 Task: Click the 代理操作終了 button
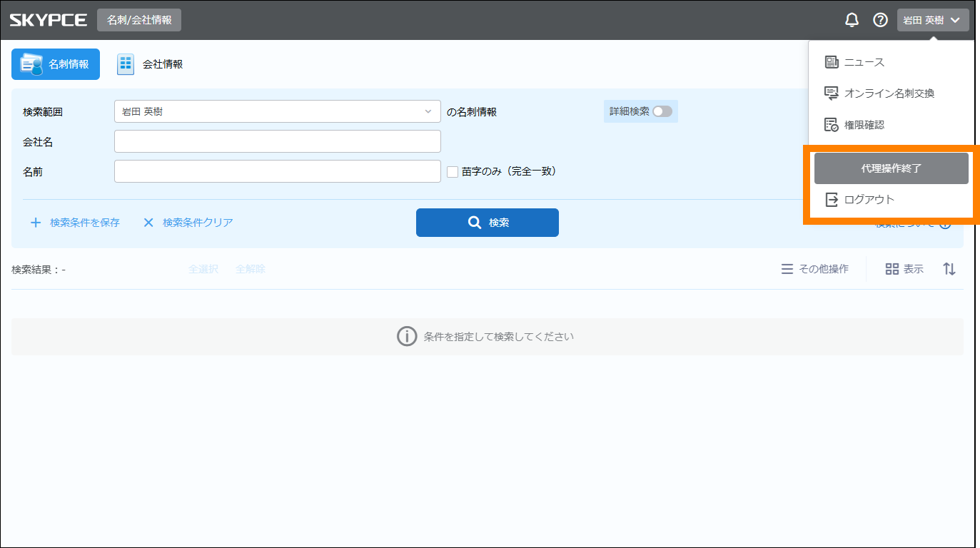(891, 169)
